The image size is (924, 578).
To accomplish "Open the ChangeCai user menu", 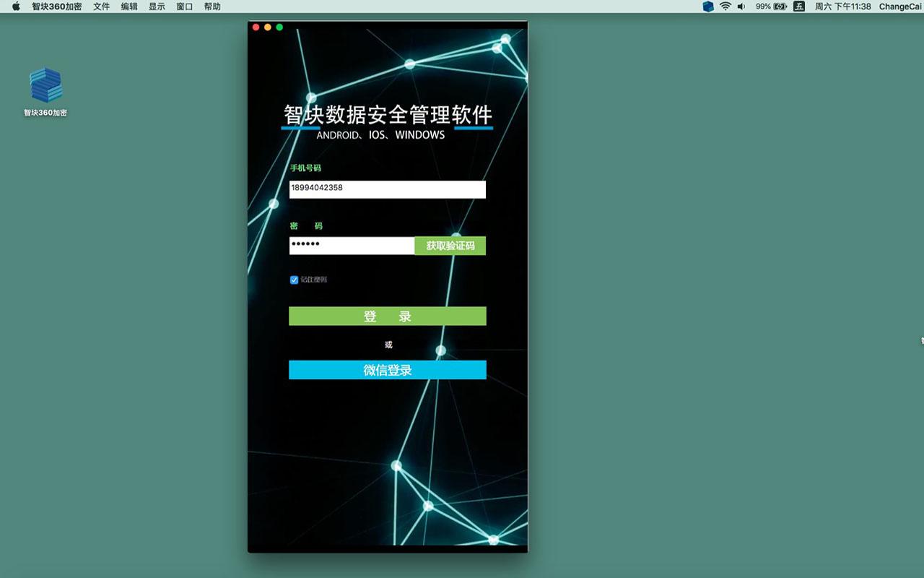I will (x=900, y=7).
